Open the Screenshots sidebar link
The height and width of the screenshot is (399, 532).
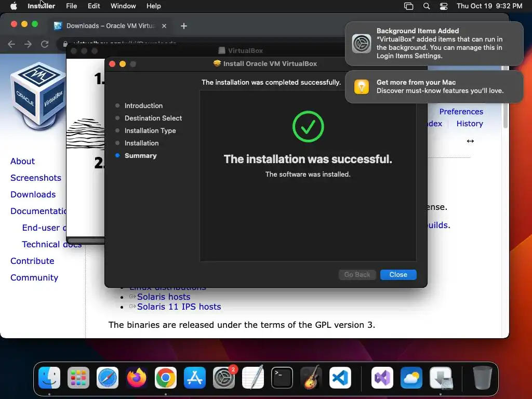point(36,178)
